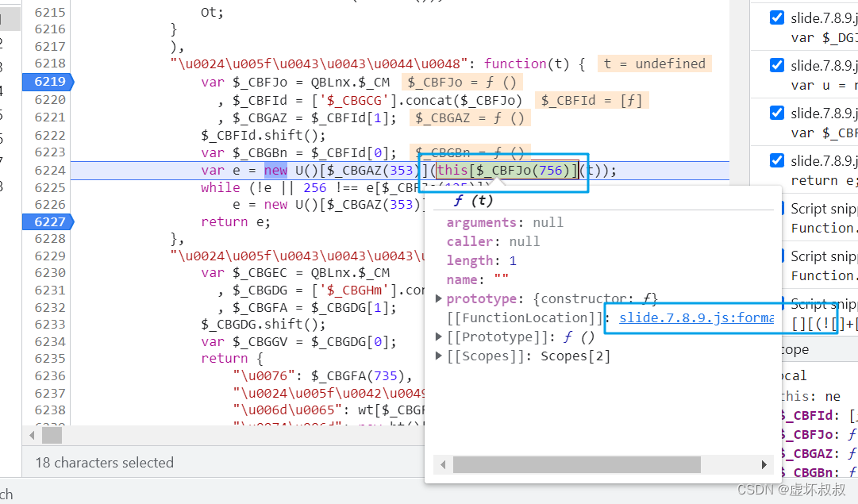Expand the [[Prototype]] entry
Screen dimensions: 858x504
tap(438, 337)
